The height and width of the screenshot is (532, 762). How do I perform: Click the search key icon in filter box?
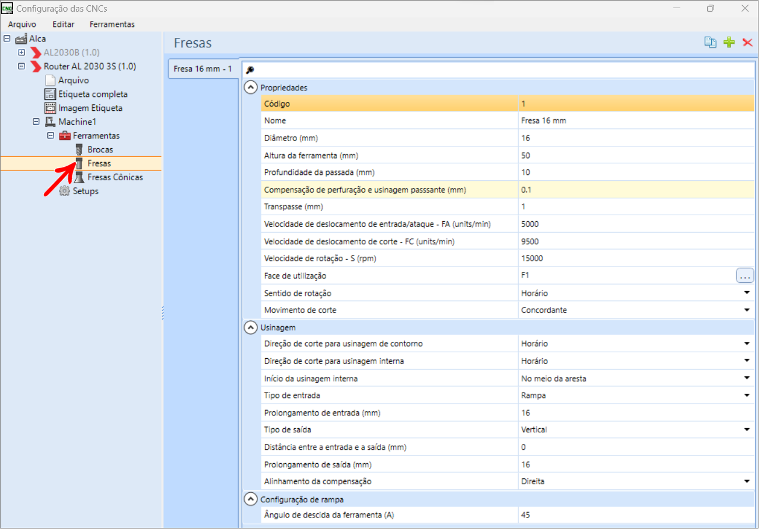[x=250, y=69]
